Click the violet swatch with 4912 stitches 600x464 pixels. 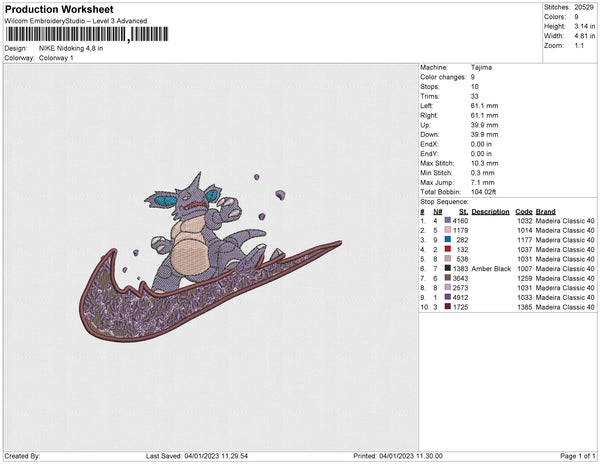tap(448, 297)
